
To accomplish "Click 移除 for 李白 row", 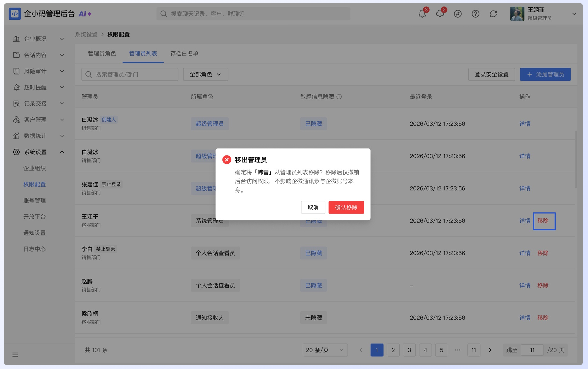I will point(543,253).
